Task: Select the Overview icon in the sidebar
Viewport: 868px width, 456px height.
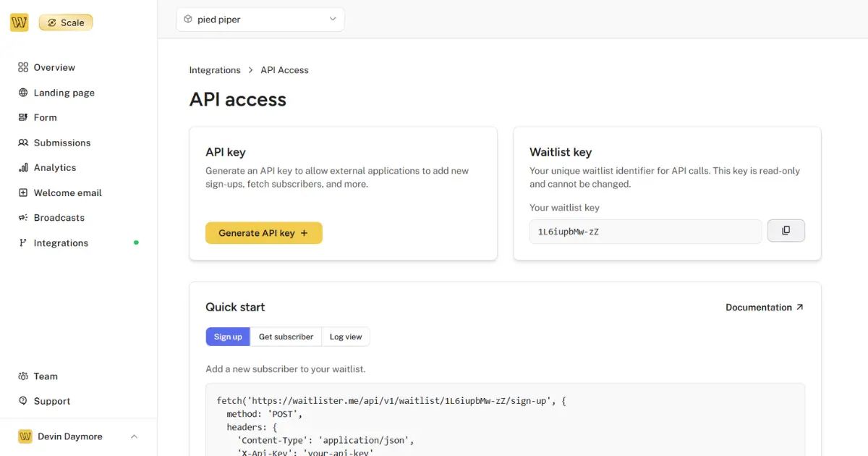Action: click(x=23, y=67)
